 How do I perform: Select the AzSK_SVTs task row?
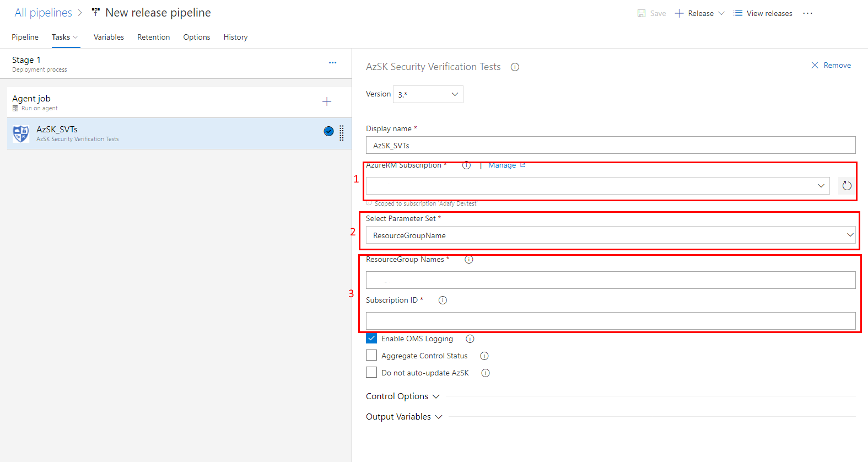click(x=179, y=133)
